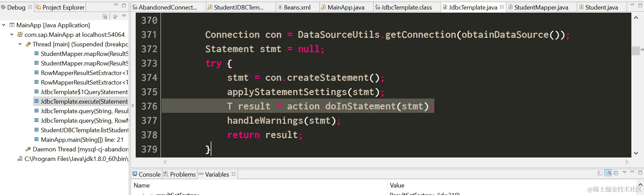
Task: Select the jdk1.8.0_60 process entry
Action: click(x=73, y=159)
